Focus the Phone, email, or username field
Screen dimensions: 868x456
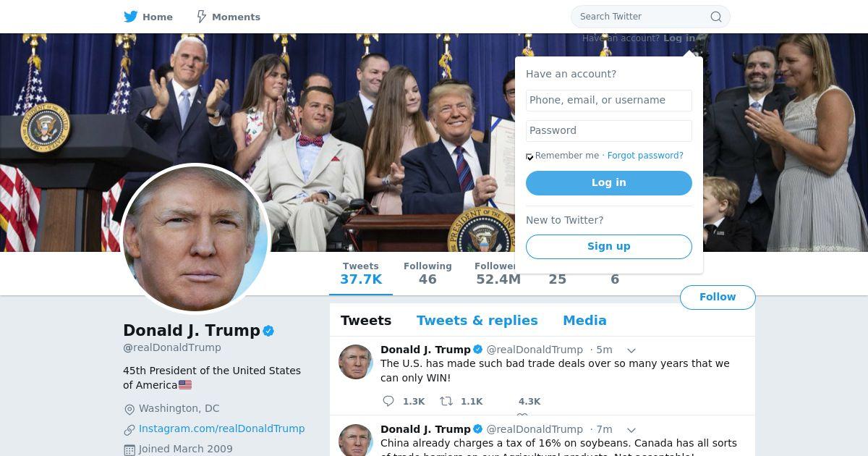tap(609, 101)
